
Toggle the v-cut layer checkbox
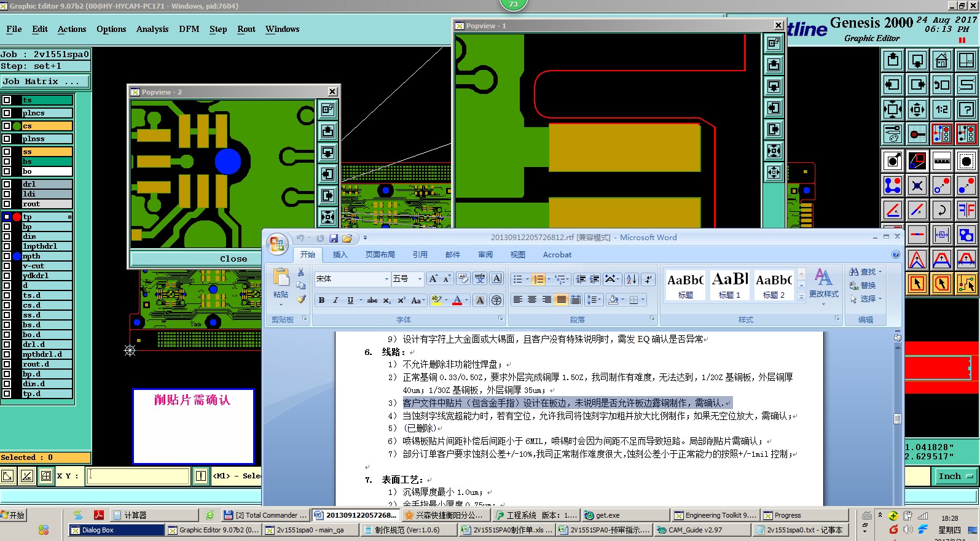point(7,266)
